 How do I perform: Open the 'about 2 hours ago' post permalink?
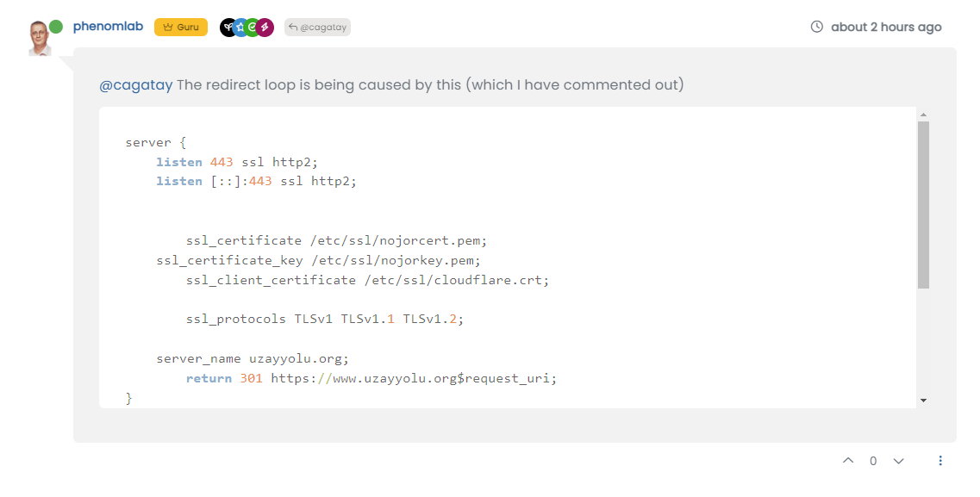885,27
